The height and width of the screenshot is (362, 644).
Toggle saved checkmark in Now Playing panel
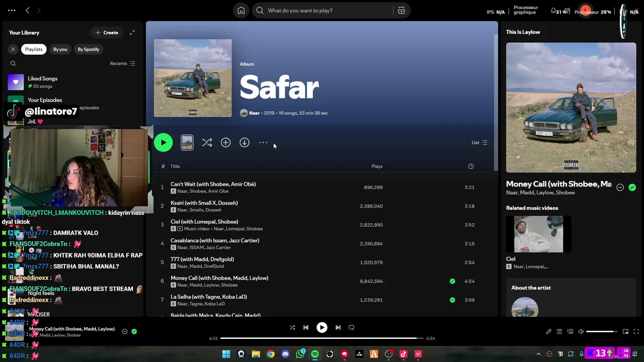click(x=632, y=188)
